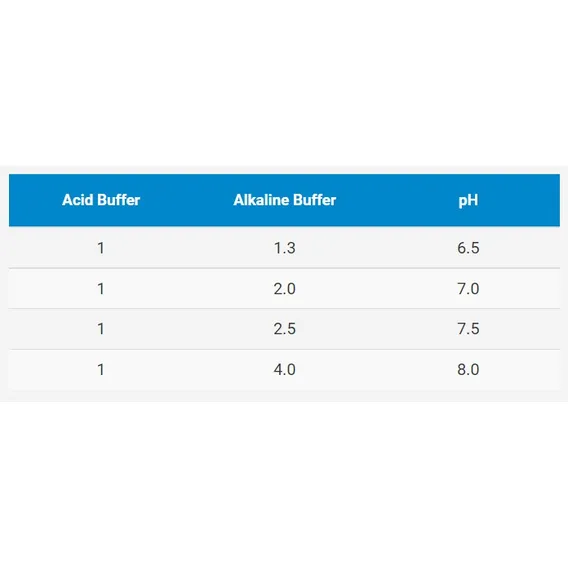Select the 7.5 pH value cell

click(468, 329)
